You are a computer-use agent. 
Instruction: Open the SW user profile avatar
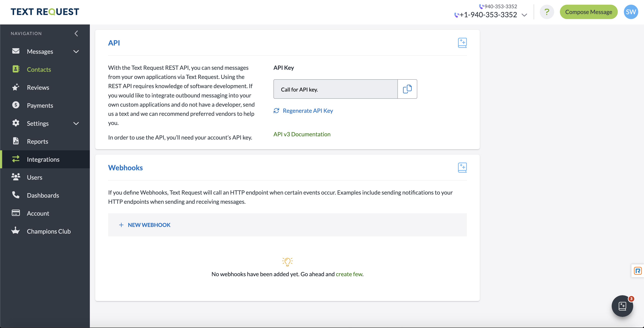(x=631, y=12)
